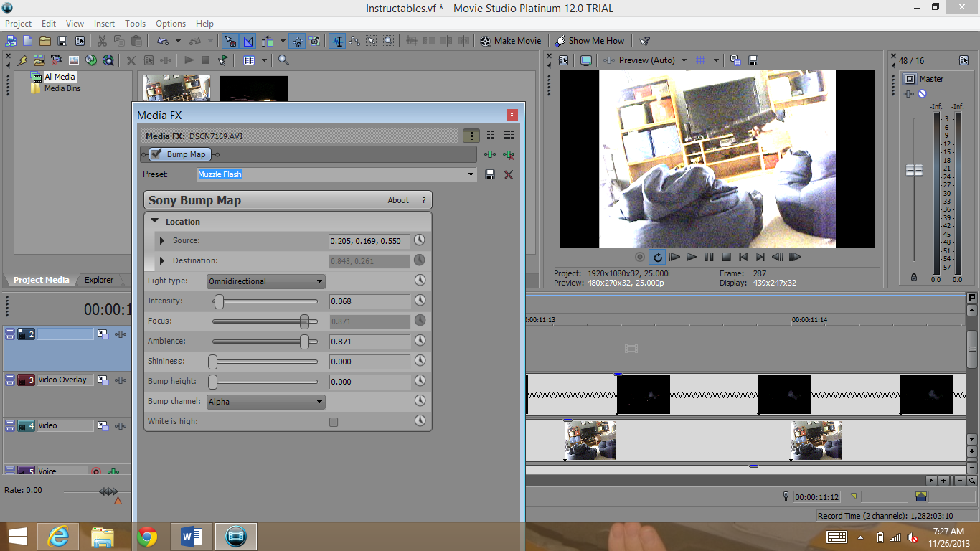Toggle Ignore Event Grouping toolbar button
Screen dimensions: 980x551
315,41
